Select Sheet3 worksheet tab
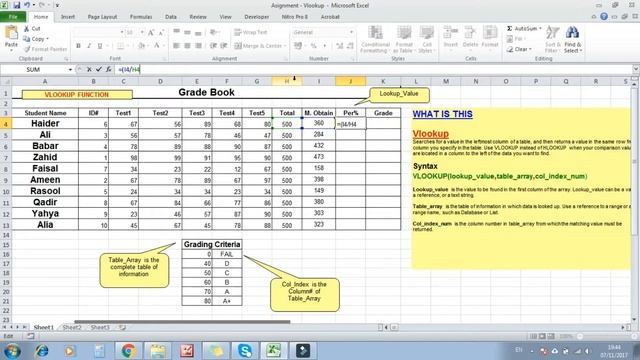The height and width of the screenshot is (360, 640). click(100, 327)
